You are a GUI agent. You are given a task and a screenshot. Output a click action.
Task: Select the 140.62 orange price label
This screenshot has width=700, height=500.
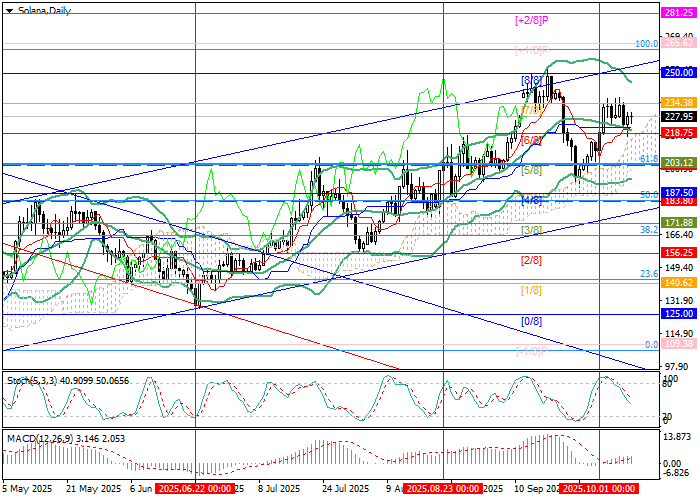point(678,283)
